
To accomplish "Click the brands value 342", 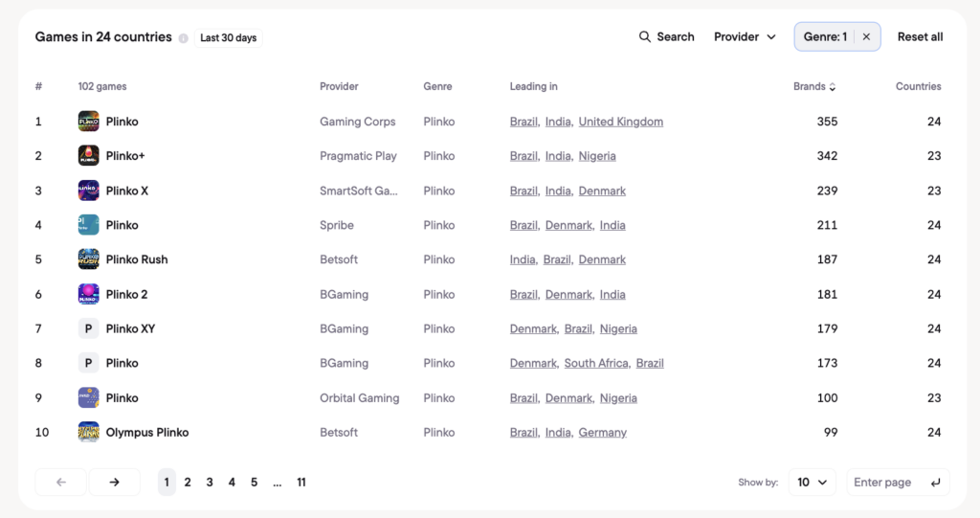I will tap(827, 156).
